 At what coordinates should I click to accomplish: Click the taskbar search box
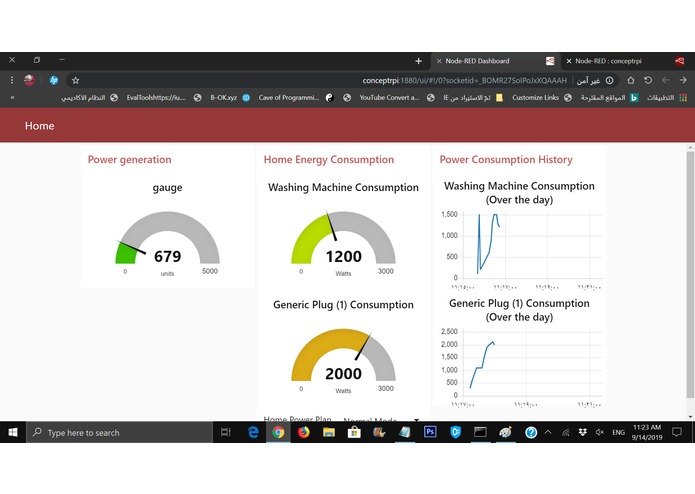[x=120, y=432]
